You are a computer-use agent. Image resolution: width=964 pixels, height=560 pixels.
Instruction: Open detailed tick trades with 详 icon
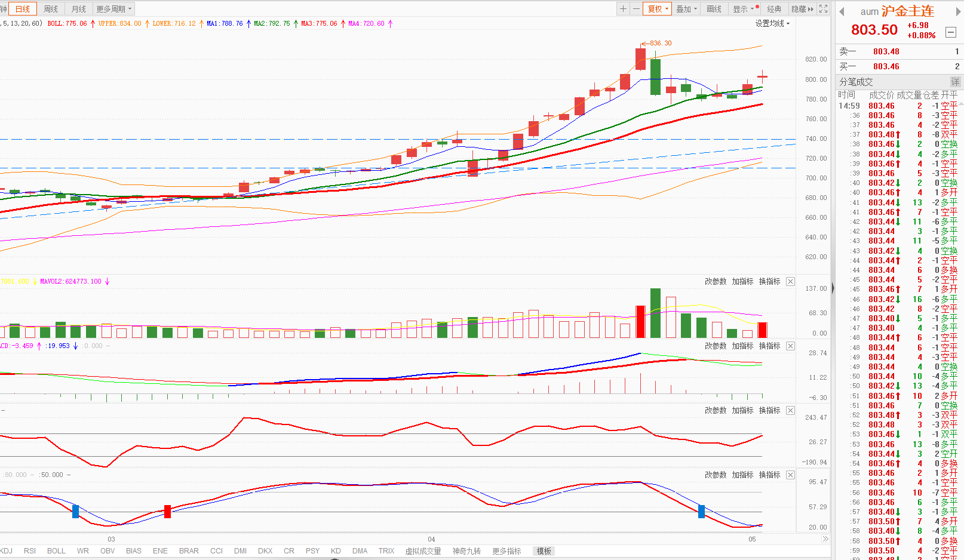tap(955, 82)
